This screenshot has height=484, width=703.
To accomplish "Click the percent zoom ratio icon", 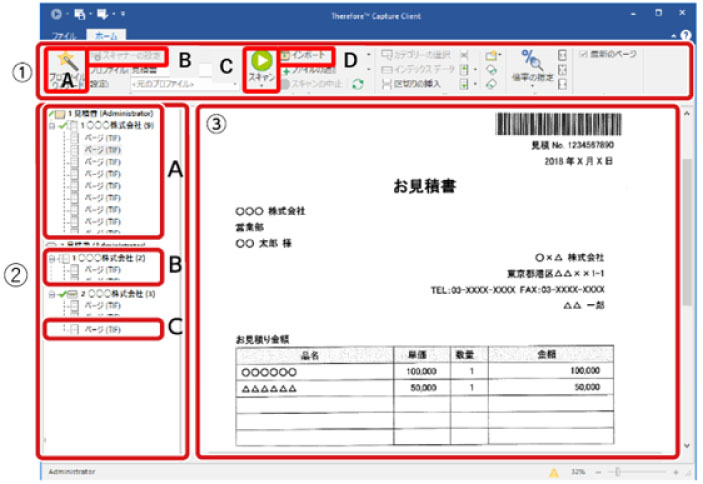I will [532, 59].
